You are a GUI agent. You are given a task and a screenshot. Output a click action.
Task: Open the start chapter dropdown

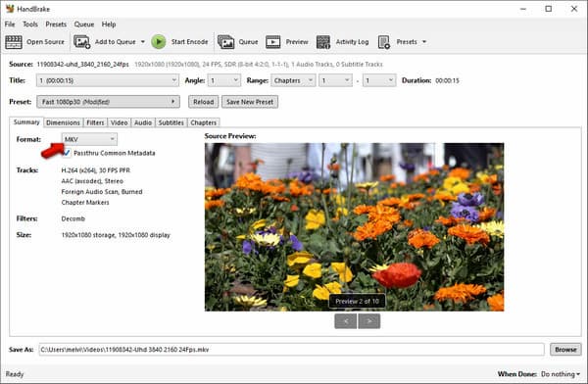tap(335, 80)
